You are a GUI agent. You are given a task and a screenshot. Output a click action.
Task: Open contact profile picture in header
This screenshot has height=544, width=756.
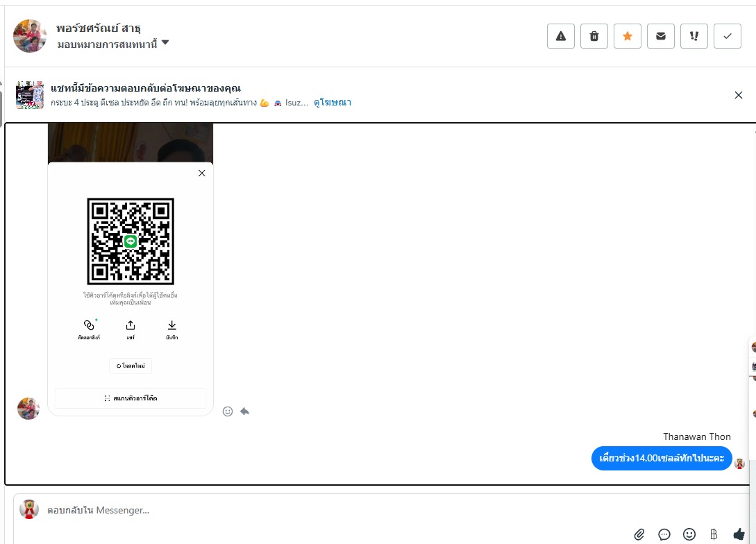pyautogui.click(x=29, y=36)
